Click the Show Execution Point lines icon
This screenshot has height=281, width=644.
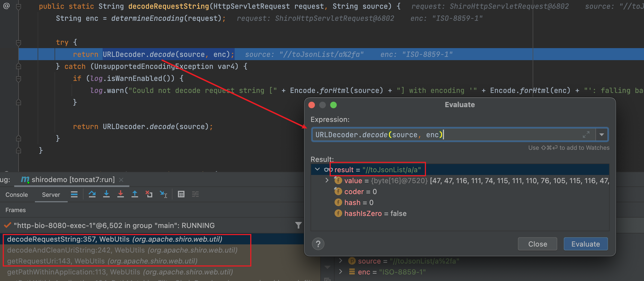click(74, 194)
